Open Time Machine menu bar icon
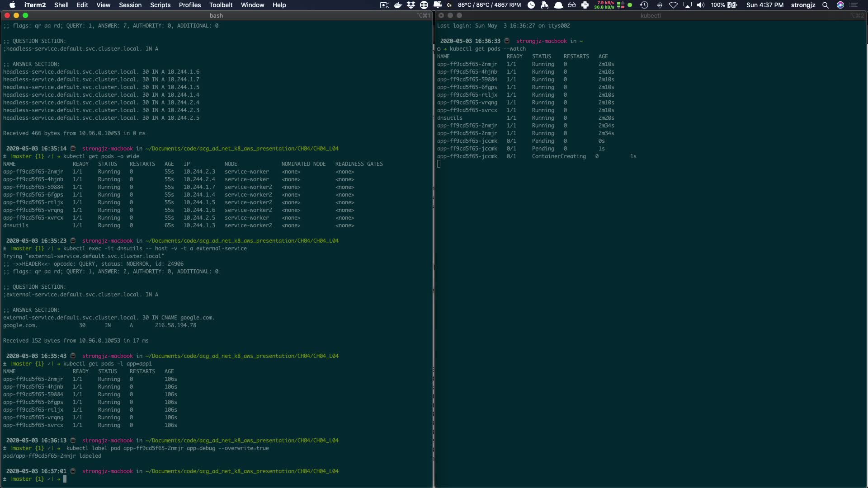Viewport: 868px width, 488px height. (x=644, y=5)
